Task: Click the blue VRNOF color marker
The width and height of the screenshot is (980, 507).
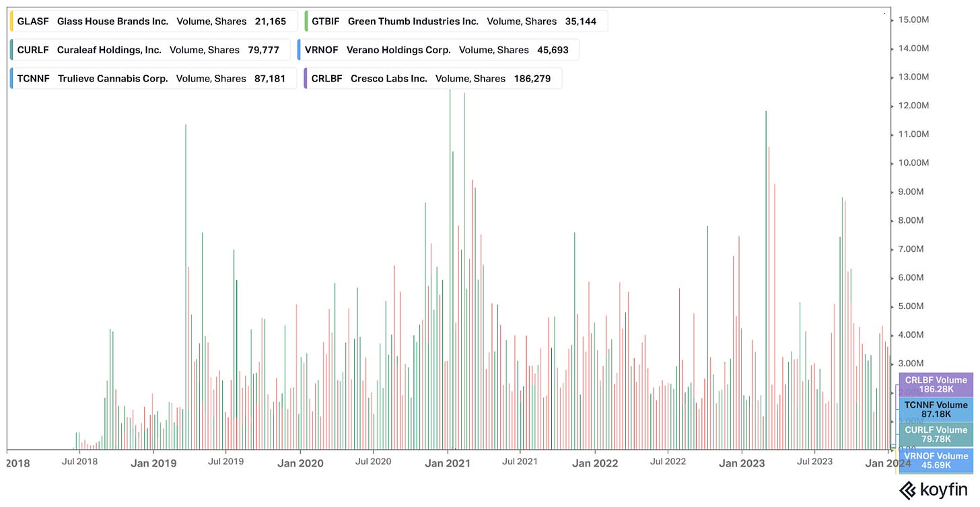Action: click(x=299, y=50)
